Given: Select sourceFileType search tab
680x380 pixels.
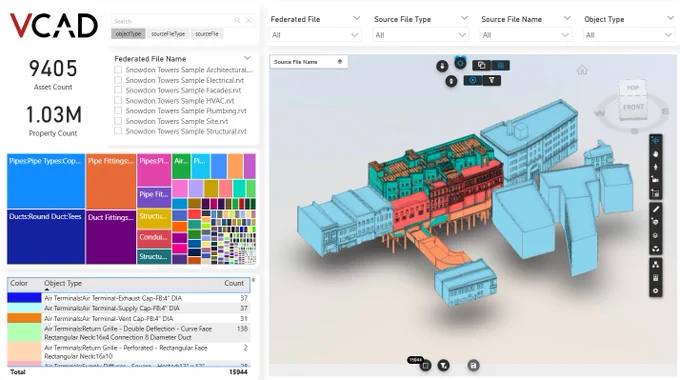Looking at the screenshot, I should coord(168,34).
